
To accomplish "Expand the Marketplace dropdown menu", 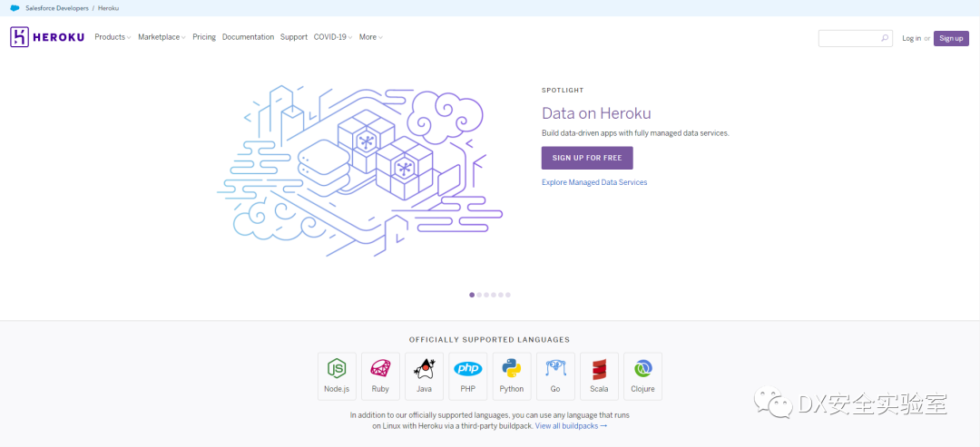I will 162,37.
